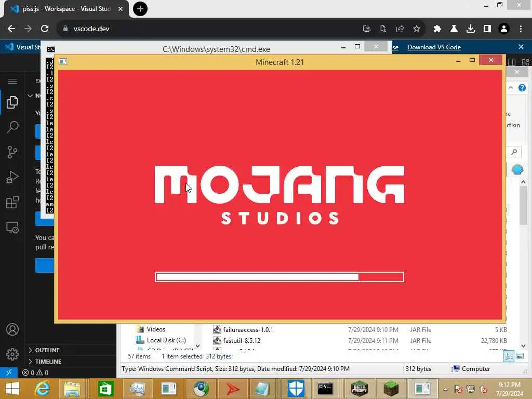Click the install app icon in address bar

[x=366, y=29]
